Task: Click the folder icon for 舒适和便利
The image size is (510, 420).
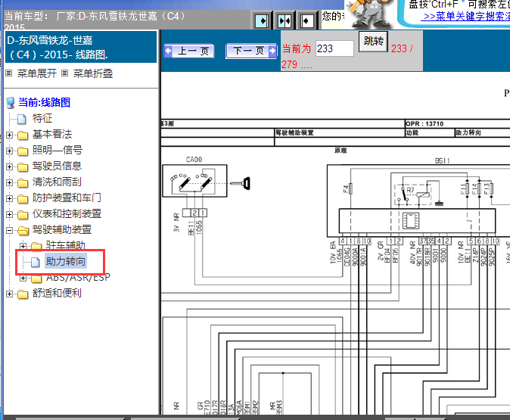Action: click(x=23, y=294)
